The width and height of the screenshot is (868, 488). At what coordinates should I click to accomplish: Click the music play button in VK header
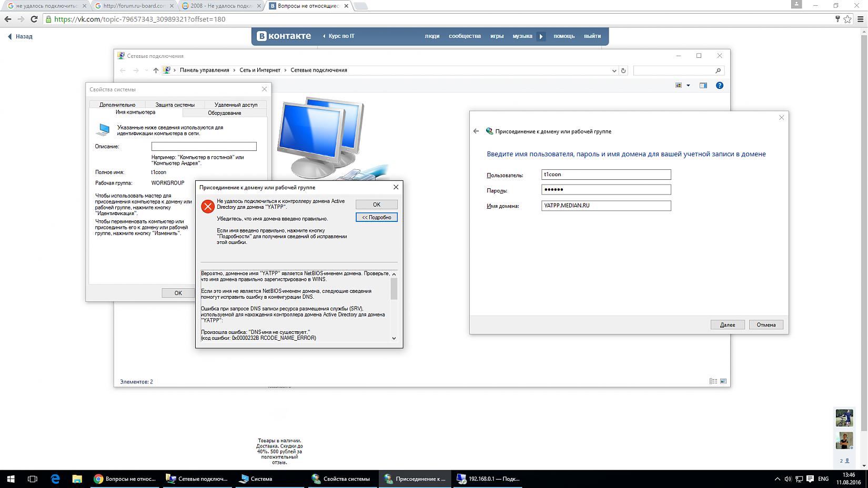click(x=541, y=36)
